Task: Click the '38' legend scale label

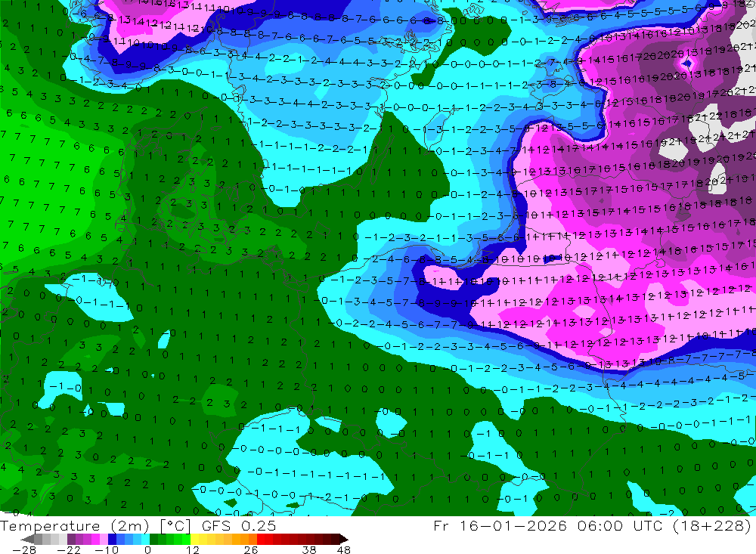Action: pyautogui.click(x=309, y=549)
